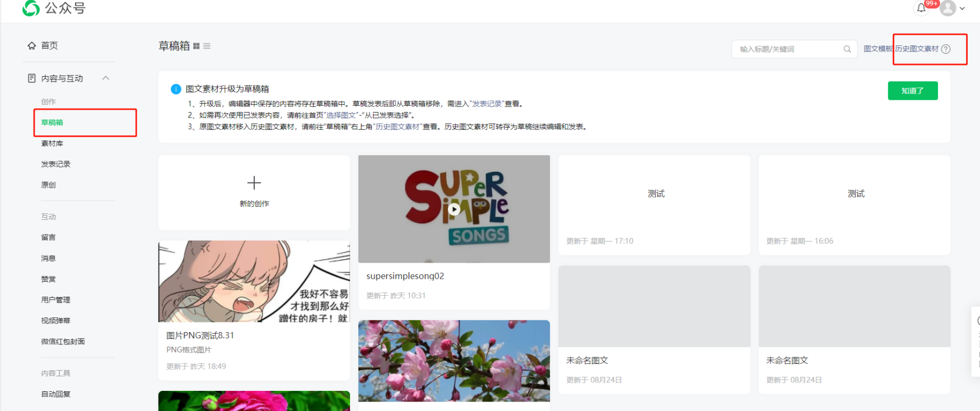Open 视频弹幕 in the sidebar
Image resolution: width=980 pixels, height=411 pixels.
tap(55, 320)
